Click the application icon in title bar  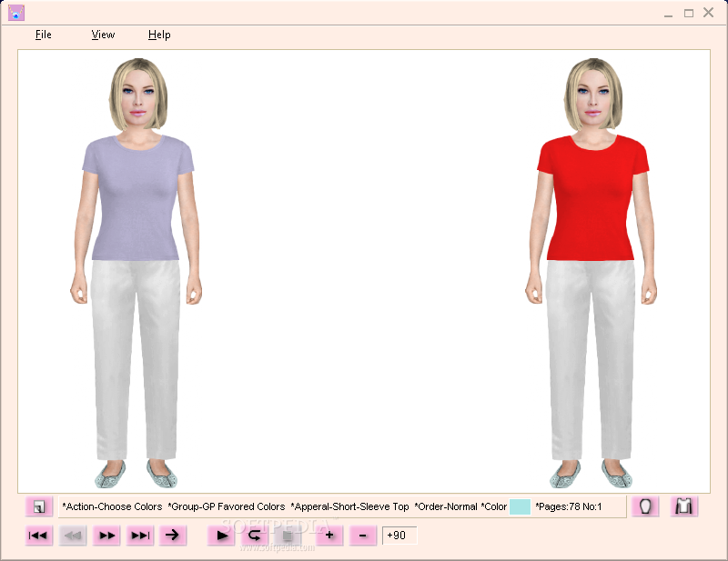(16, 13)
